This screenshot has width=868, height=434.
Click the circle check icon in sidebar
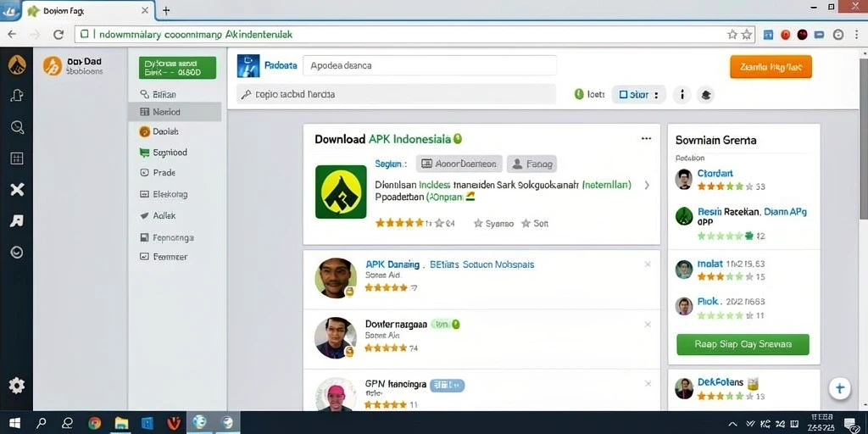point(17,253)
